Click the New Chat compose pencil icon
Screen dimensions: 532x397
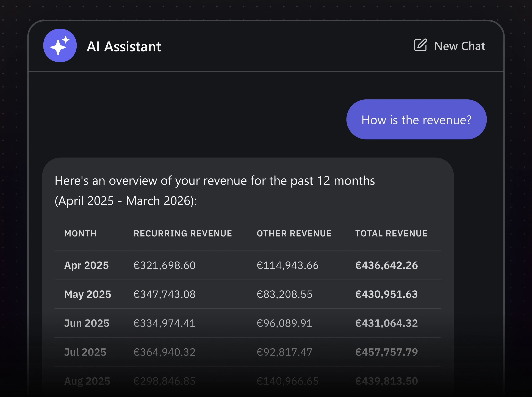[420, 45]
